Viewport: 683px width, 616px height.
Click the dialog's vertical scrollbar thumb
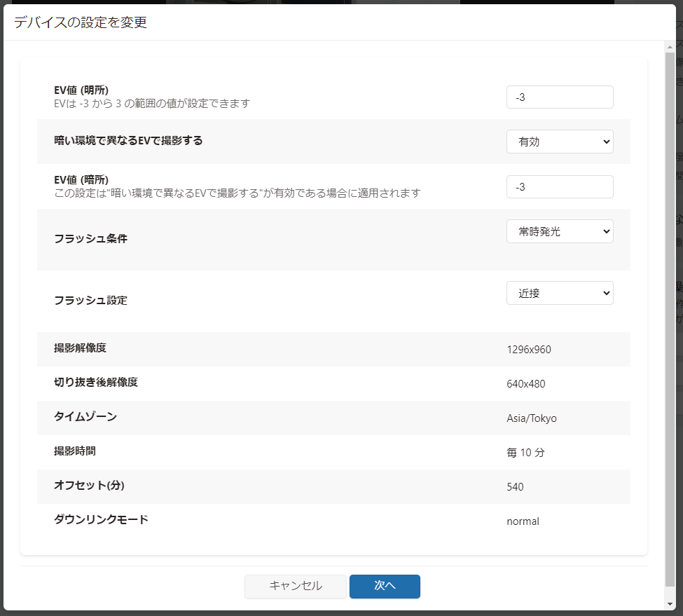[x=670, y=320]
